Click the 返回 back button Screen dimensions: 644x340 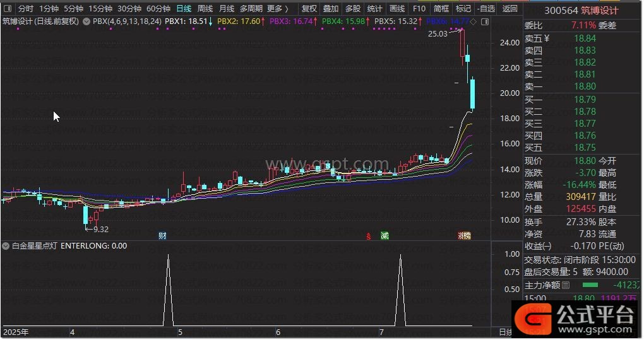point(510,9)
